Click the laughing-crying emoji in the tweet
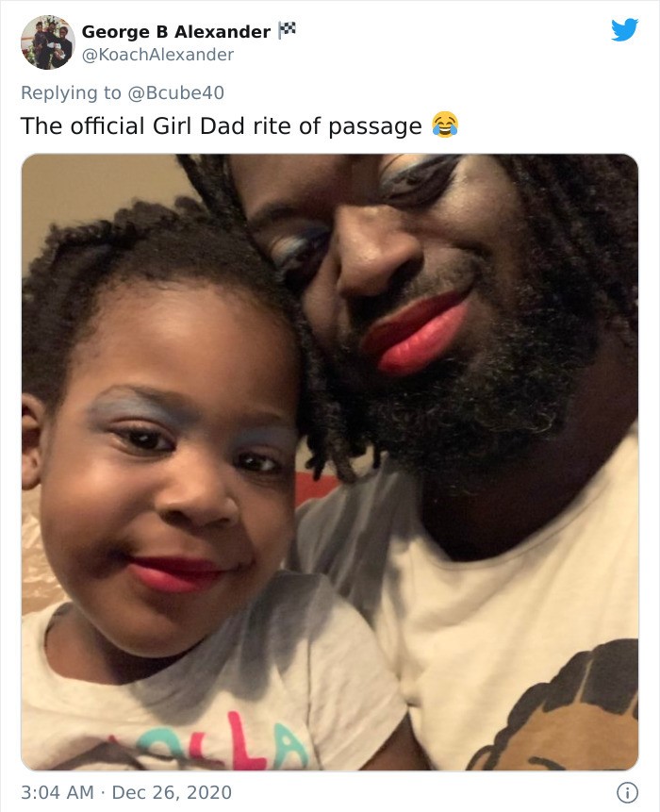660x812 pixels. pos(445,124)
